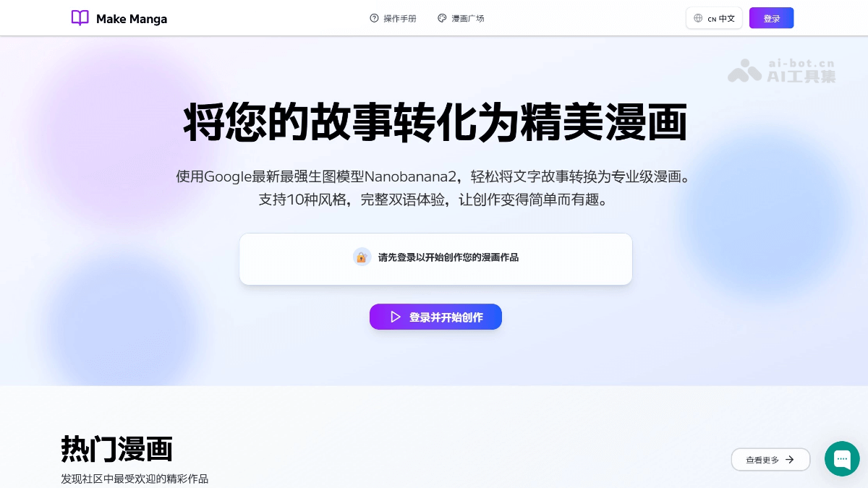Go to 漫画广场 in the navigation
The width and height of the screenshot is (868, 488).
[x=461, y=18]
